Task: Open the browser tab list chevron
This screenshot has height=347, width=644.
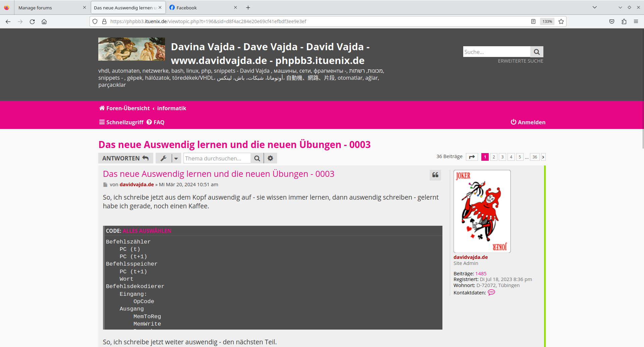Action: pos(594,7)
